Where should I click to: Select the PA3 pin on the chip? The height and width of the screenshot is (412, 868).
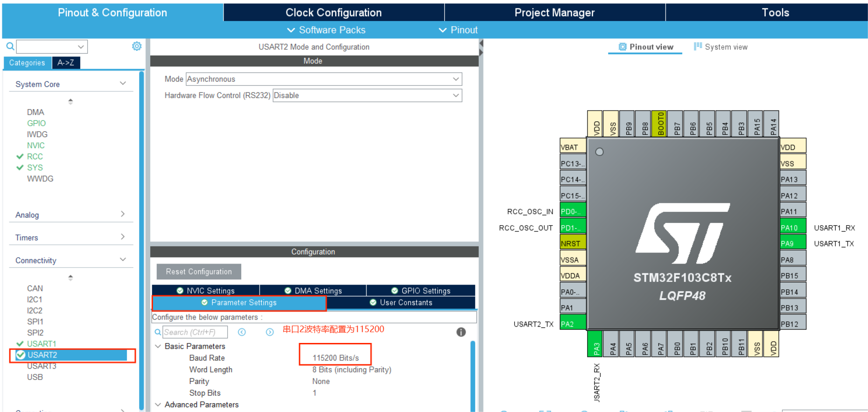tap(595, 343)
